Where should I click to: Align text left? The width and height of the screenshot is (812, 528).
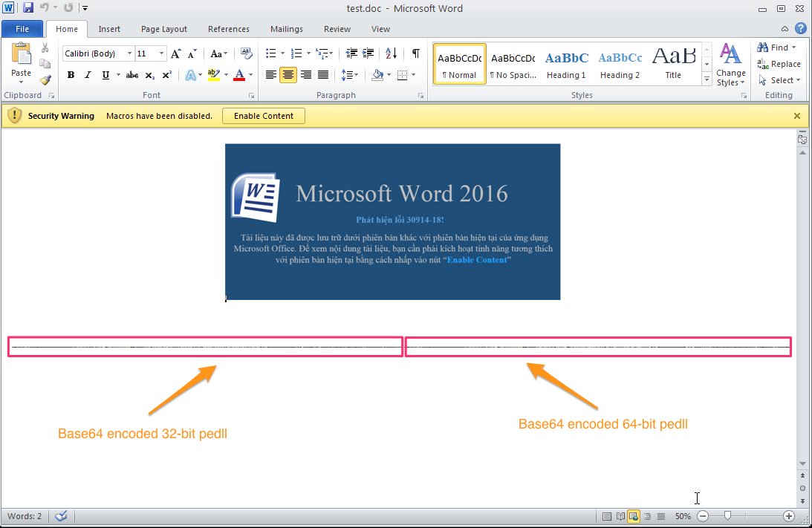tap(270, 75)
